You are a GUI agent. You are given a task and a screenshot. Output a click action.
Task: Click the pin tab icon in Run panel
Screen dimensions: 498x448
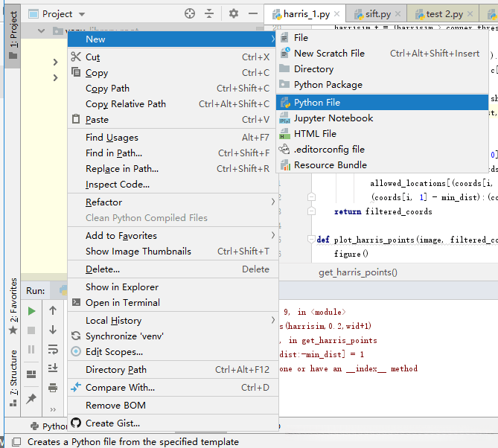pyautogui.click(x=31, y=399)
